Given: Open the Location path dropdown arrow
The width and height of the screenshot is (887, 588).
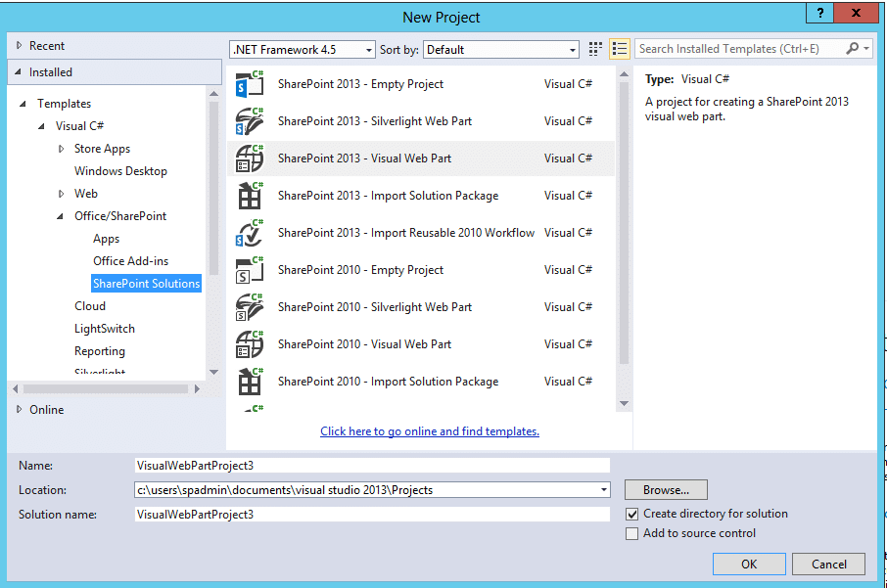Looking at the screenshot, I should (x=604, y=490).
